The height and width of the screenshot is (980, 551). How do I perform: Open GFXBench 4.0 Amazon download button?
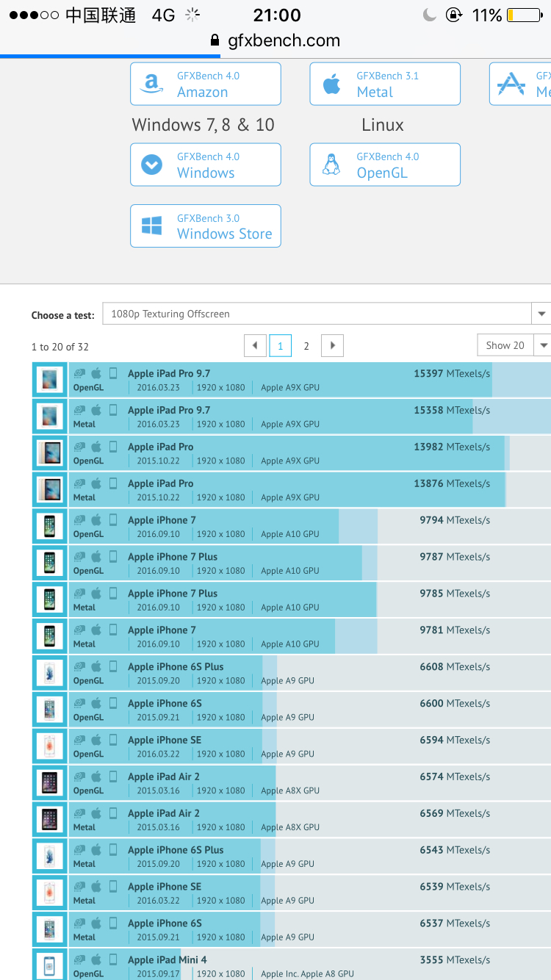tap(206, 84)
